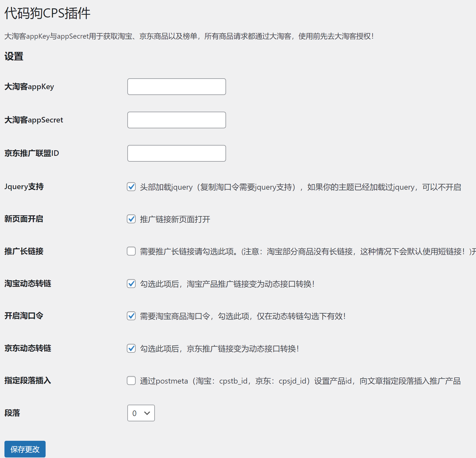Check the 指定段落插入 checkbox
This screenshot has width=476, height=458.
click(131, 381)
